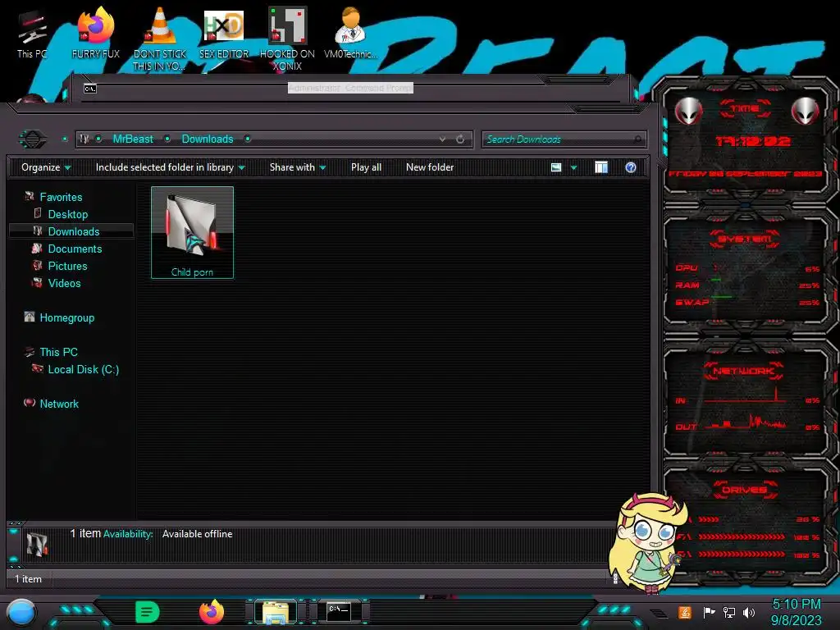Click the volume speaker tray icon
Viewport: 840px width, 630px height.
(x=749, y=612)
